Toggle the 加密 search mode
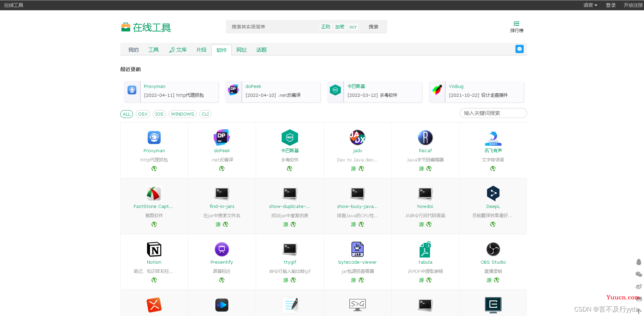 pyautogui.click(x=340, y=27)
